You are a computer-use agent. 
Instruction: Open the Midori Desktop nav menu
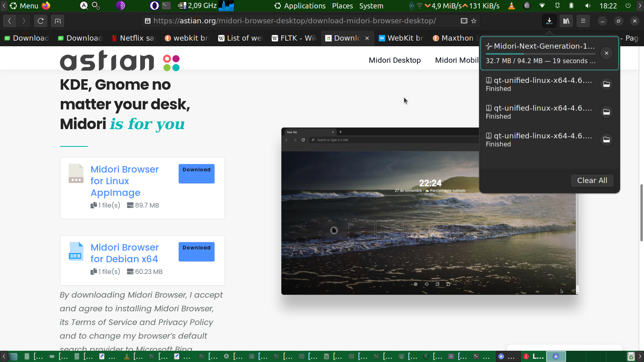pyautogui.click(x=395, y=60)
